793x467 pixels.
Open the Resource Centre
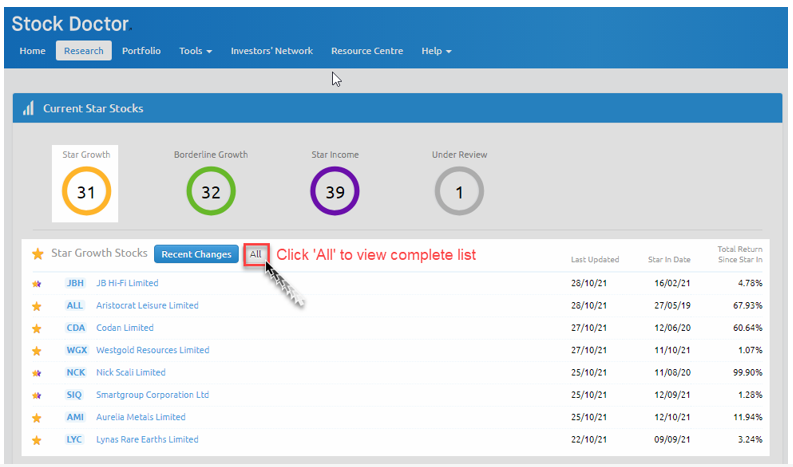tap(367, 51)
